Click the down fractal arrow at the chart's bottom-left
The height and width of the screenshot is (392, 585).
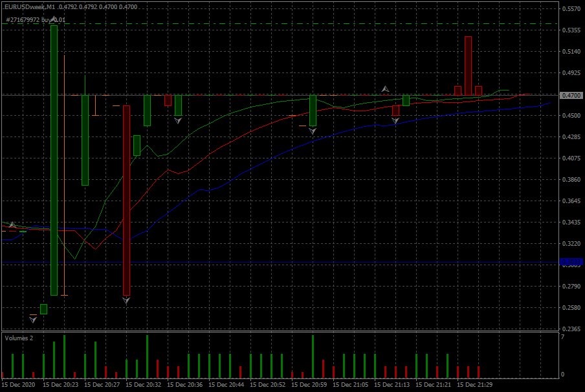(33, 319)
